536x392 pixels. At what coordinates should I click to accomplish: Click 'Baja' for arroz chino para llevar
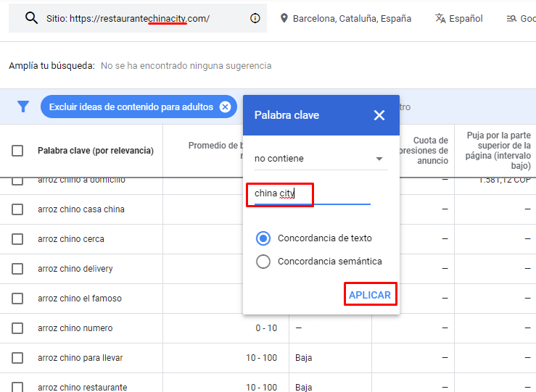pyautogui.click(x=304, y=358)
